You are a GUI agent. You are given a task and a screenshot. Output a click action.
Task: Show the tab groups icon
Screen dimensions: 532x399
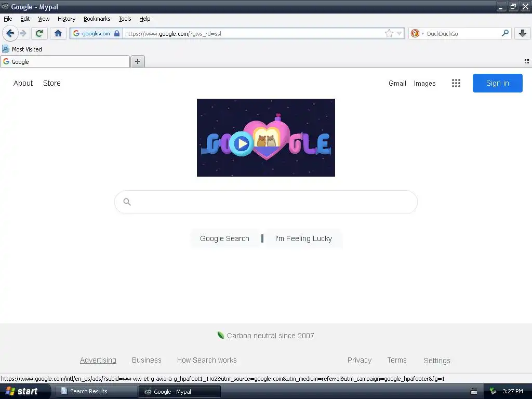point(527,61)
